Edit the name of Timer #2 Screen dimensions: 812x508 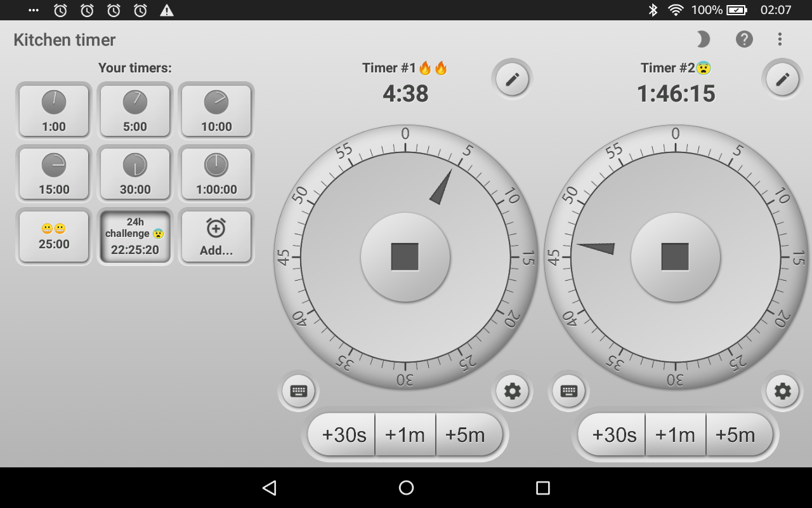(x=782, y=79)
